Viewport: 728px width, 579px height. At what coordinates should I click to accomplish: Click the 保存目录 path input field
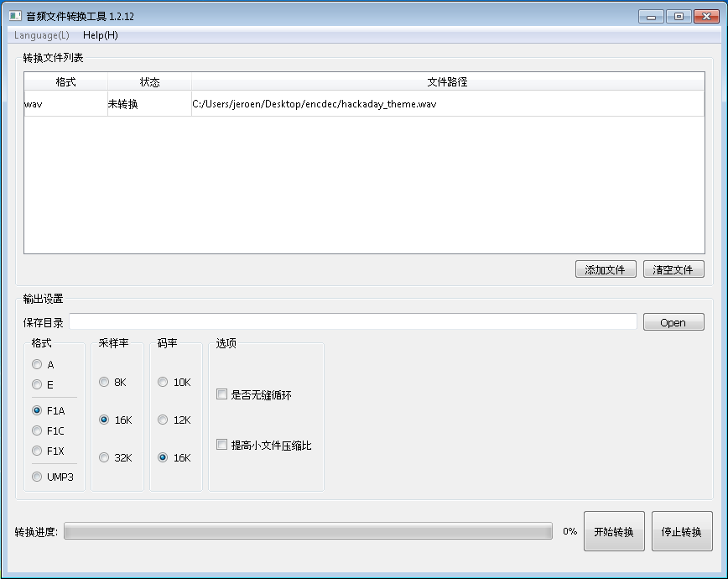(x=352, y=322)
